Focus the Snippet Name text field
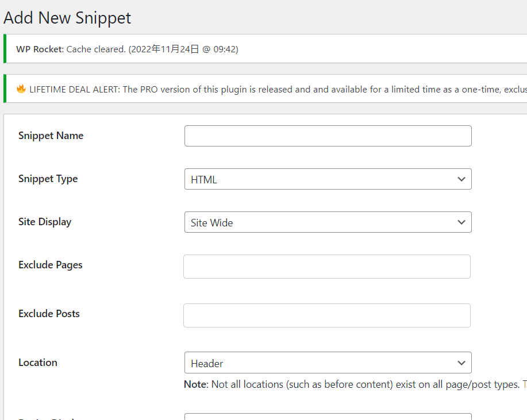527x420 pixels. point(328,136)
